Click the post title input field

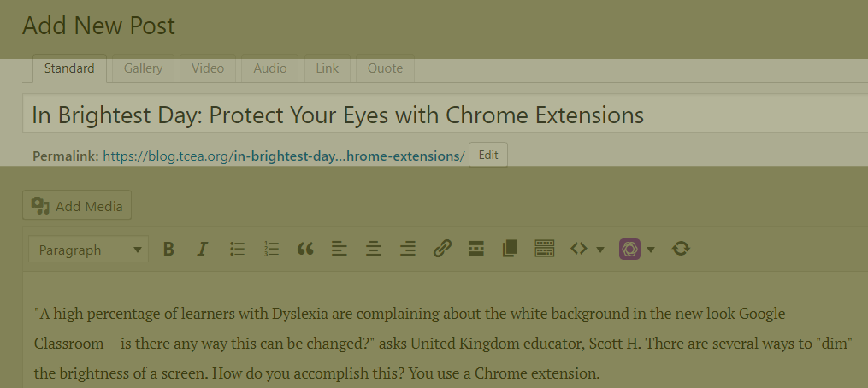click(445, 114)
